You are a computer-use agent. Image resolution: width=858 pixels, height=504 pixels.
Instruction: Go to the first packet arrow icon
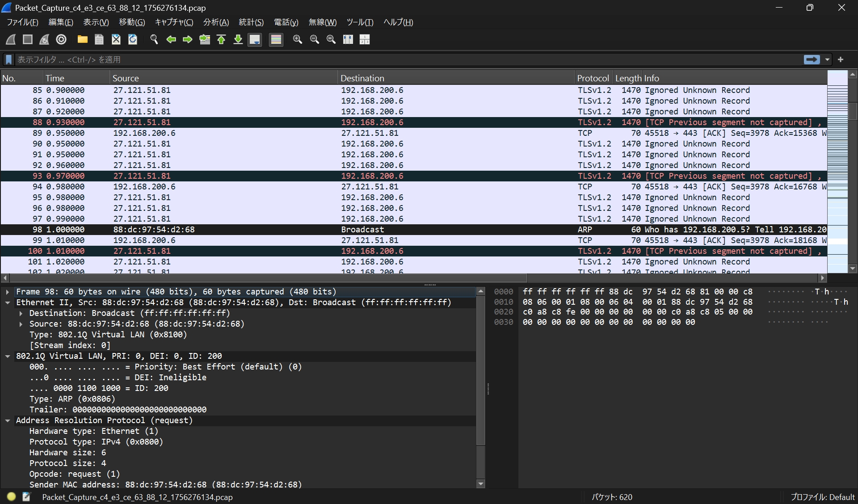click(x=221, y=39)
